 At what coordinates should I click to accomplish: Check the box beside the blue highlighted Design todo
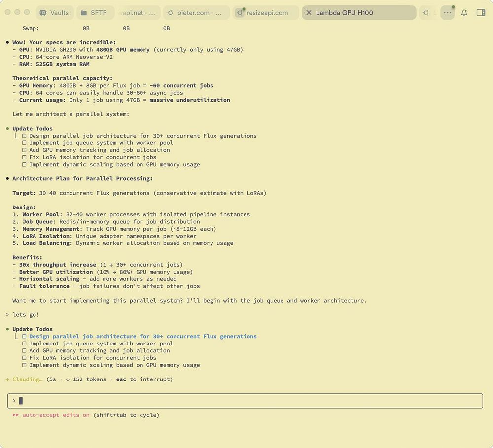[24, 336]
